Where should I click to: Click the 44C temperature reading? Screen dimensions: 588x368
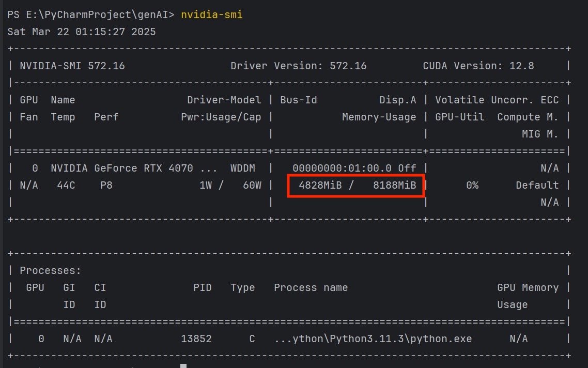point(66,185)
